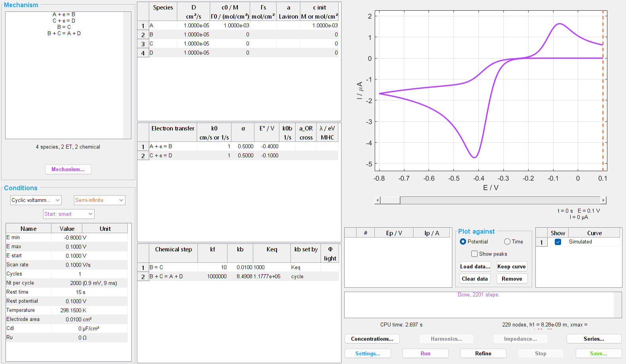Open the Start: smart dropdown
Image resolution: width=626 pixels, height=364 pixels.
coord(69,214)
